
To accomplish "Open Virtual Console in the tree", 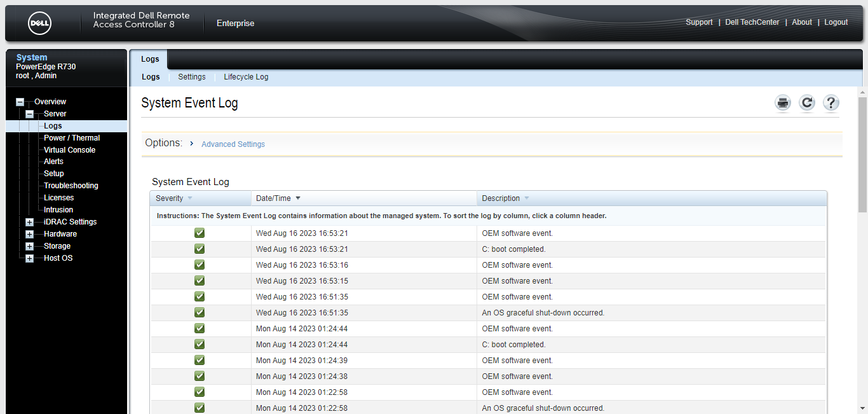I will tap(70, 150).
